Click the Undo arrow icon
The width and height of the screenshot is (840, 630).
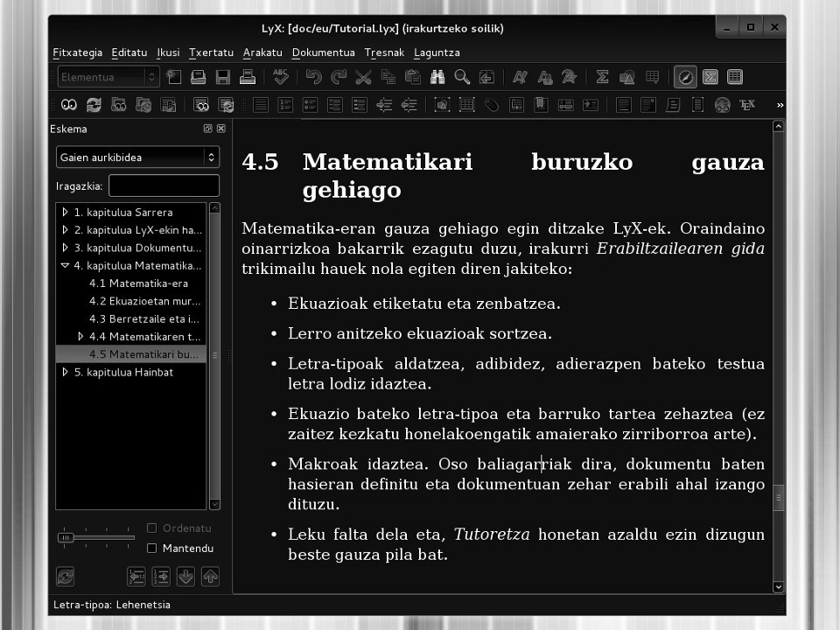tap(313, 77)
